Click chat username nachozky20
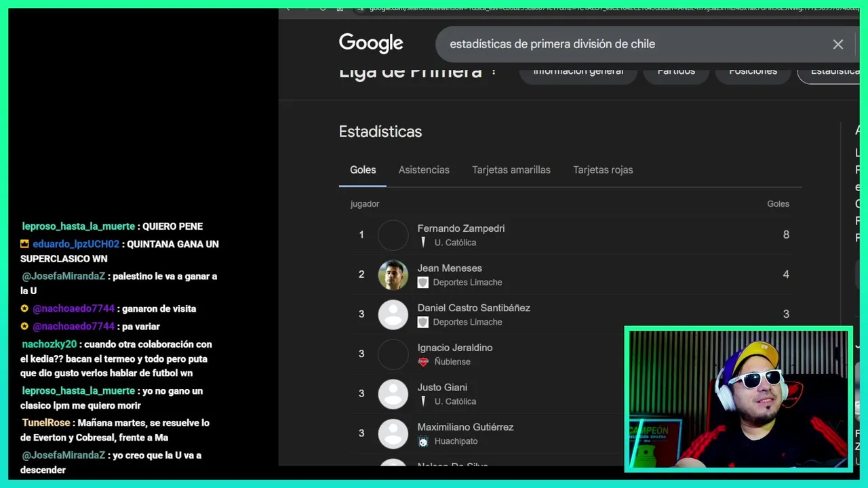The height and width of the screenshot is (488, 868). (x=50, y=344)
